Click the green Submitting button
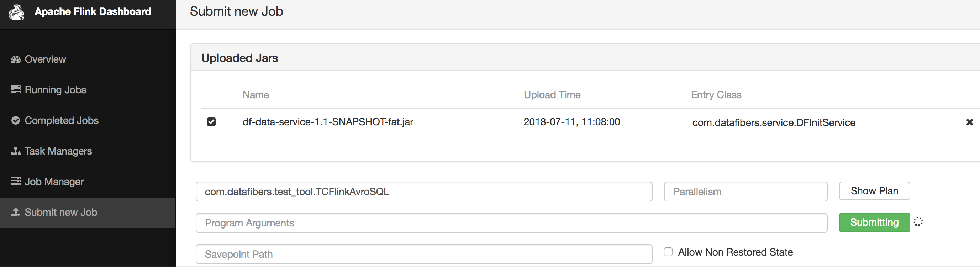The width and height of the screenshot is (980, 267). (874, 222)
